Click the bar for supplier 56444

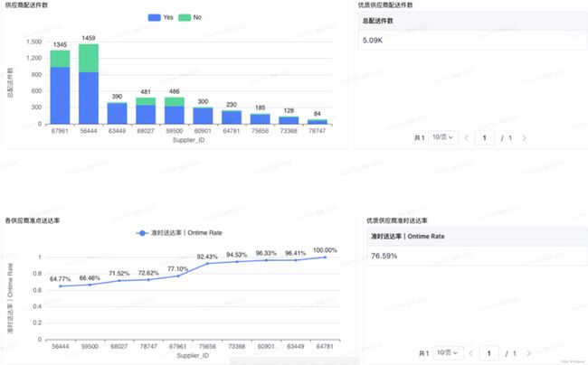[x=89, y=84]
